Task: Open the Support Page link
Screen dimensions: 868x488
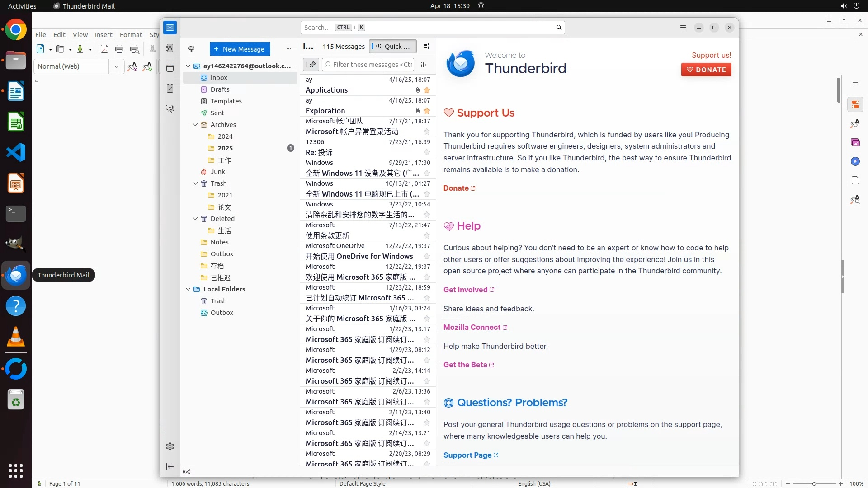Action: (467, 455)
